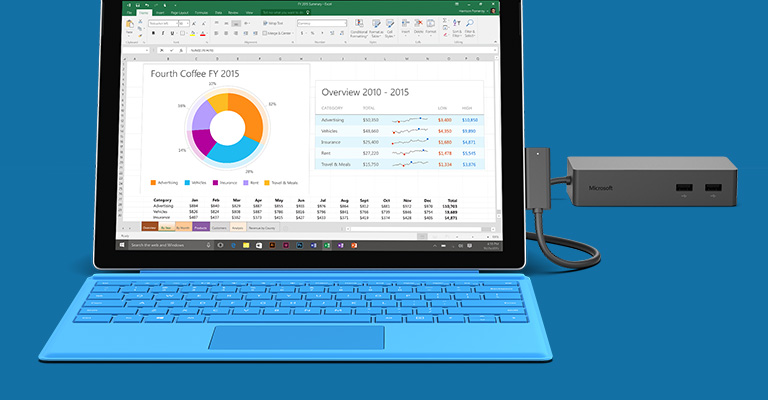Click Decrease Decimal icon
The height and width of the screenshot is (400, 768).
pyautogui.click(x=342, y=33)
